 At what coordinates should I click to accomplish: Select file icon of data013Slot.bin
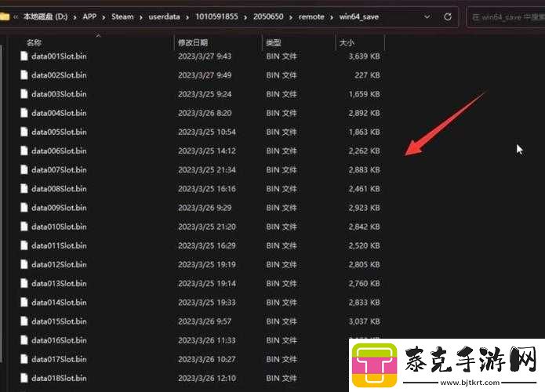coord(24,283)
